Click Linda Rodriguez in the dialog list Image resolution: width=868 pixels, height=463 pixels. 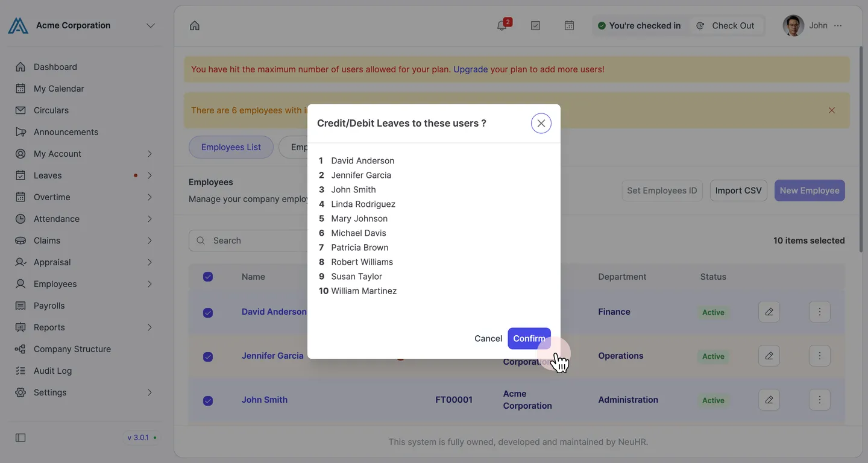(363, 204)
